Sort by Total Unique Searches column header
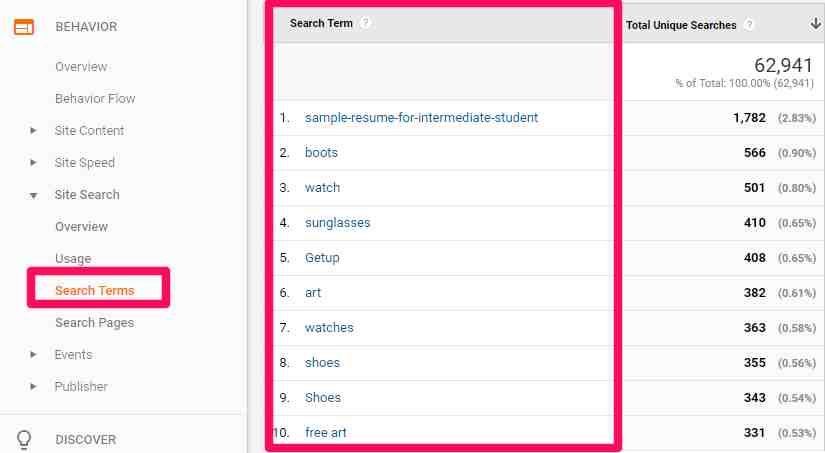Screen dimensions: 825x453 pos(680,25)
